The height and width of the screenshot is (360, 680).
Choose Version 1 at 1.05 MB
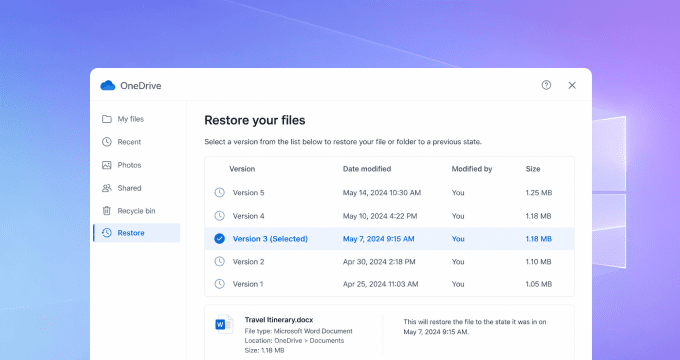click(x=389, y=284)
